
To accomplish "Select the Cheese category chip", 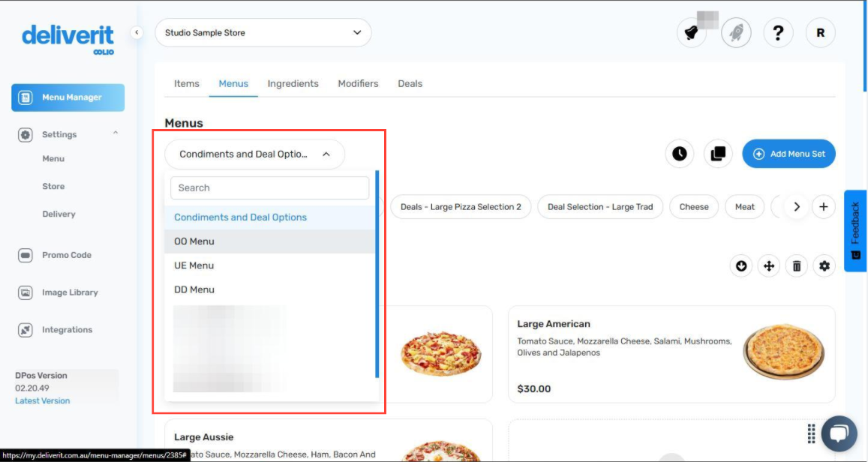I will [x=693, y=206].
